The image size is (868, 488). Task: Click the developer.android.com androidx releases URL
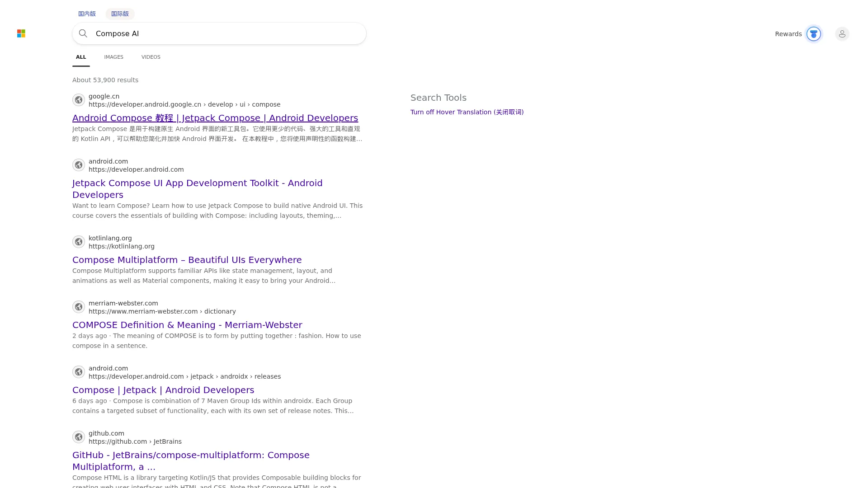[x=184, y=376]
